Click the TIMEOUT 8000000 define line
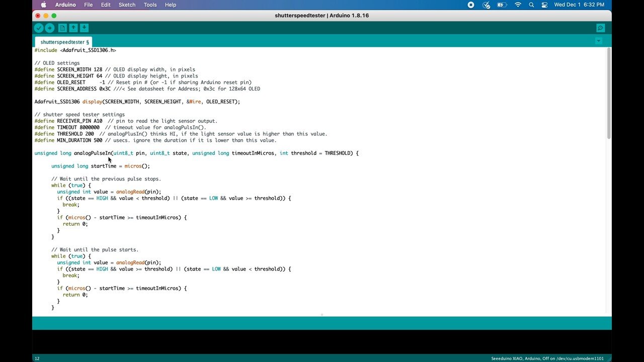This screenshot has height=362, width=644. pyautogui.click(x=120, y=127)
